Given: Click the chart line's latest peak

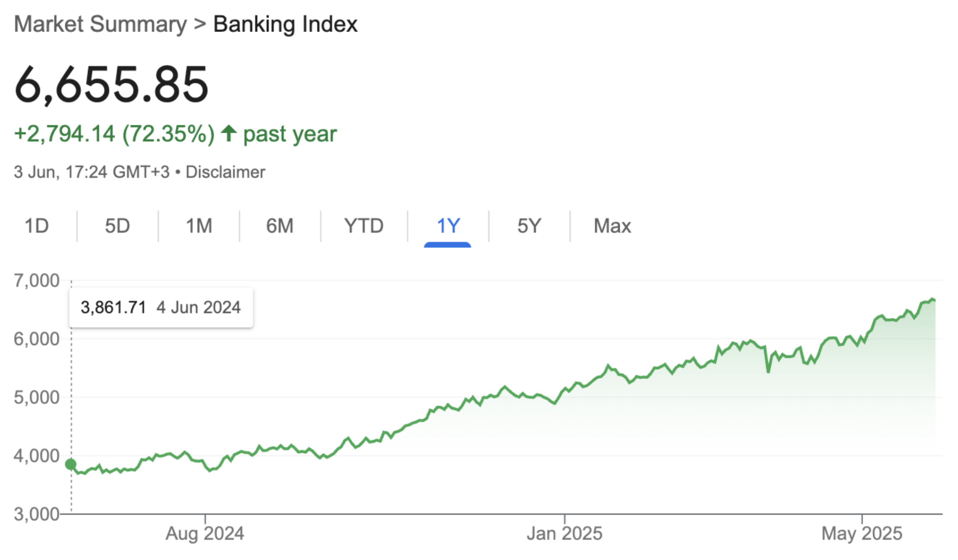Looking at the screenshot, I should point(932,299).
